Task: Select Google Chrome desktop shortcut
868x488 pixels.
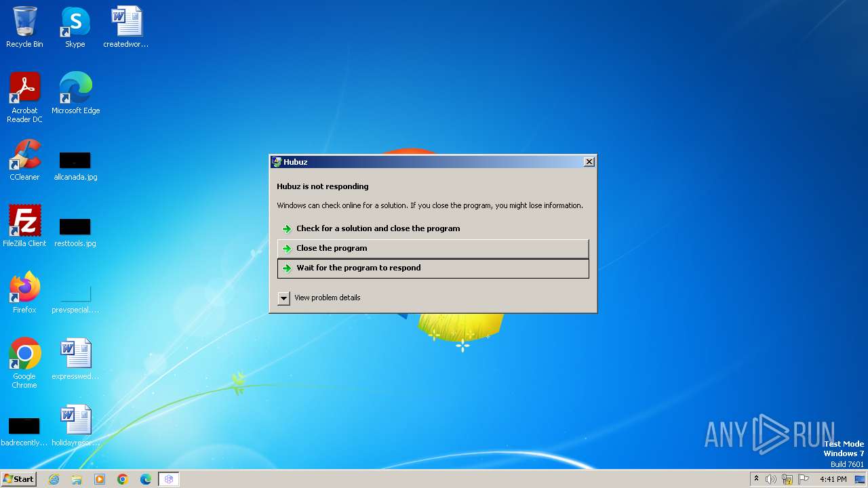Action: point(24,363)
